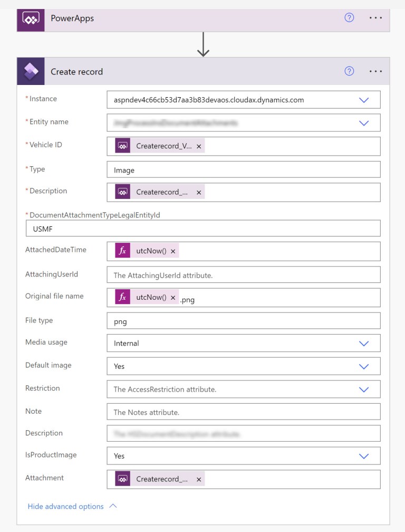Click the Create record action icon
The height and width of the screenshot is (532, 405).
click(30, 71)
